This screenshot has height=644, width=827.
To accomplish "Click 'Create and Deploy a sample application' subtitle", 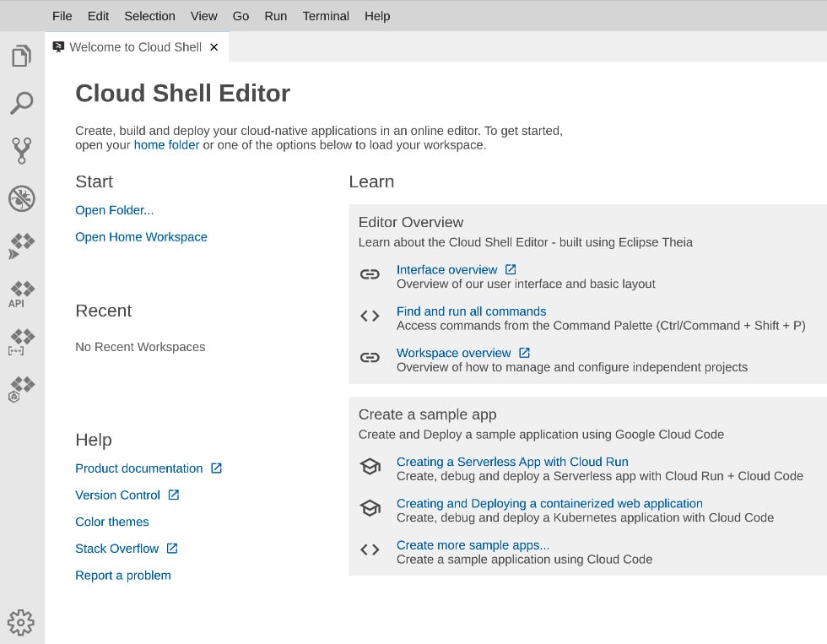I will [x=541, y=434].
